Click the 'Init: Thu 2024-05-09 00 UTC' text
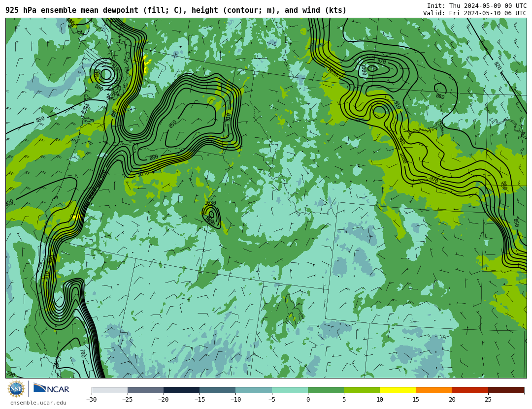 [x=477, y=6]
